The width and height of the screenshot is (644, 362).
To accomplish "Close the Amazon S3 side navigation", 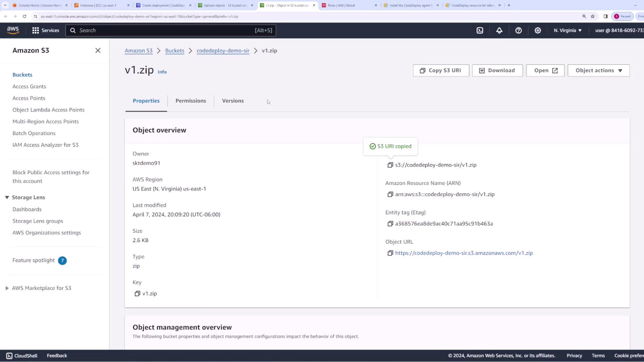I will [x=98, y=51].
